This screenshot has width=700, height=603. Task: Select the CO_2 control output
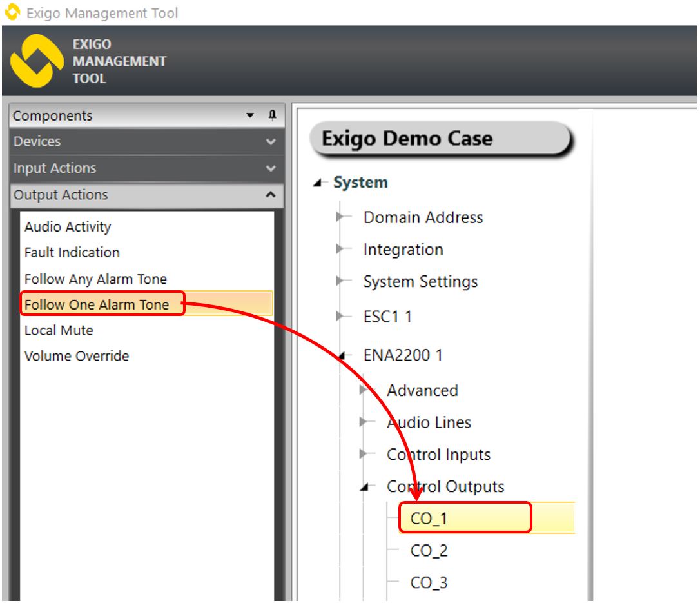pos(429,551)
